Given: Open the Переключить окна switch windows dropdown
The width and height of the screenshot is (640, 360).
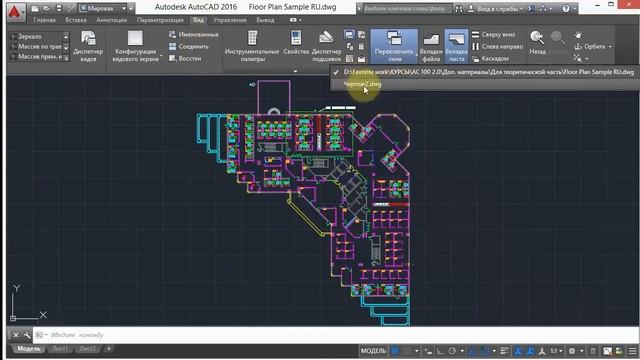Looking at the screenshot, I should click(x=394, y=46).
